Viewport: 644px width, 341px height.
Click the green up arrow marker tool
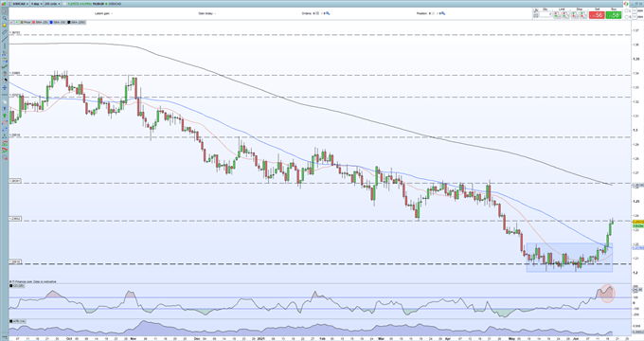pyautogui.click(x=5, y=115)
